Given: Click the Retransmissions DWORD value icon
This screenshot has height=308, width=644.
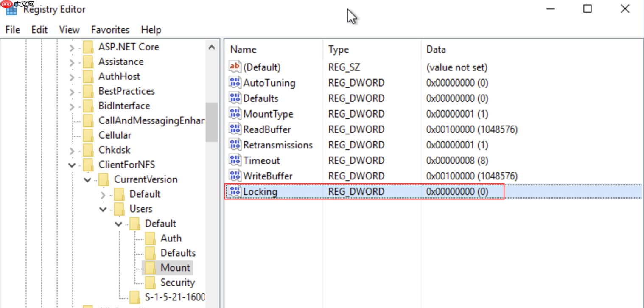Looking at the screenshot, I should pos(235,145).
